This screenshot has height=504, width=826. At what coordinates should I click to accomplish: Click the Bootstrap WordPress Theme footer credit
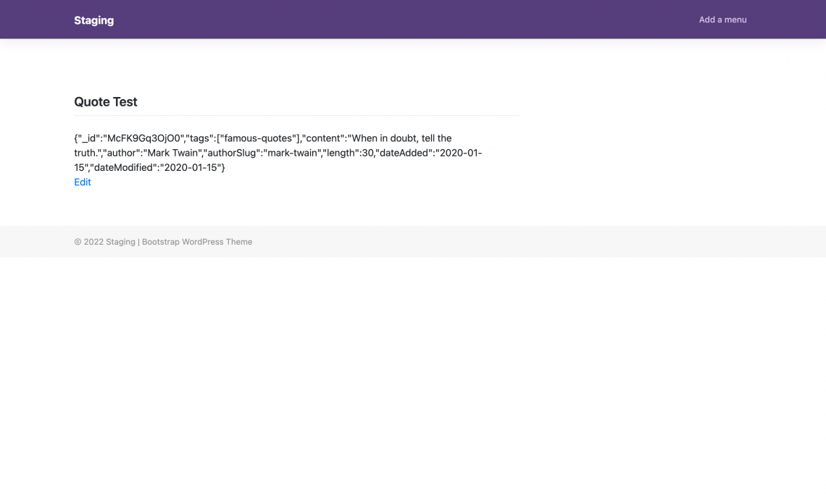197,241
